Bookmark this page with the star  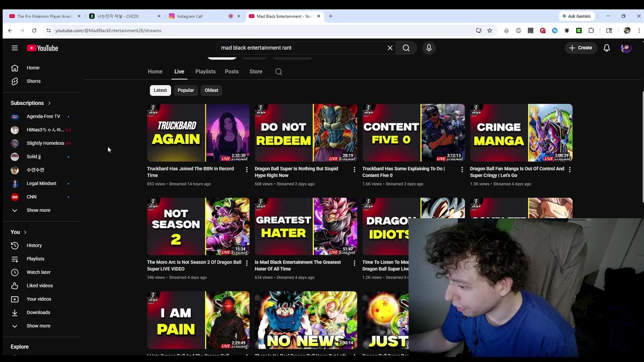click(x=490, y=31)
